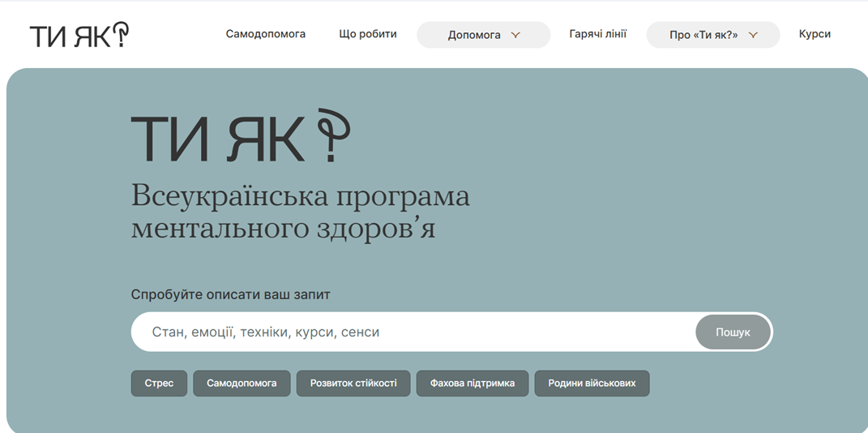Select the Стрес tag
Viewport: 868px width, 433px height.
159,384
